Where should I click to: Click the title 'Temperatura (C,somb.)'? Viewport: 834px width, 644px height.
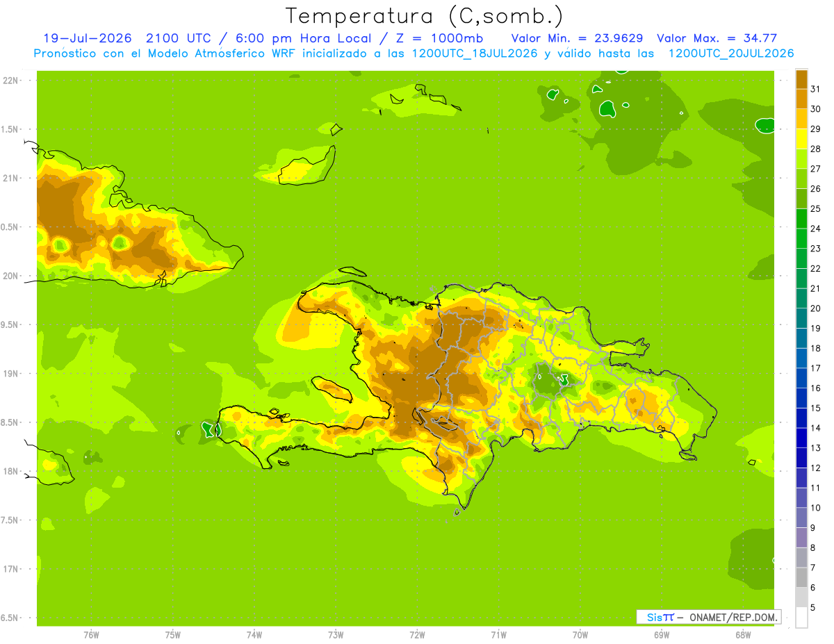[x=424, y=16]
